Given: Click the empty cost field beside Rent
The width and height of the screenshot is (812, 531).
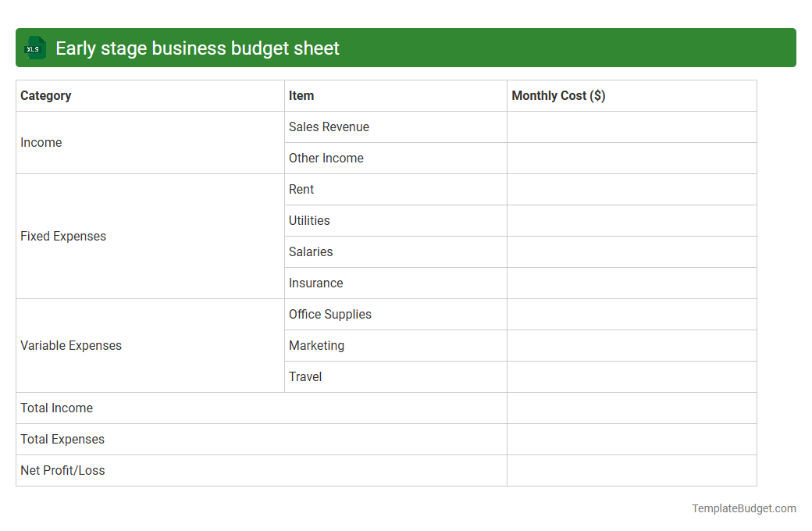Looking at the screenshot, I should tap(632, 189).
